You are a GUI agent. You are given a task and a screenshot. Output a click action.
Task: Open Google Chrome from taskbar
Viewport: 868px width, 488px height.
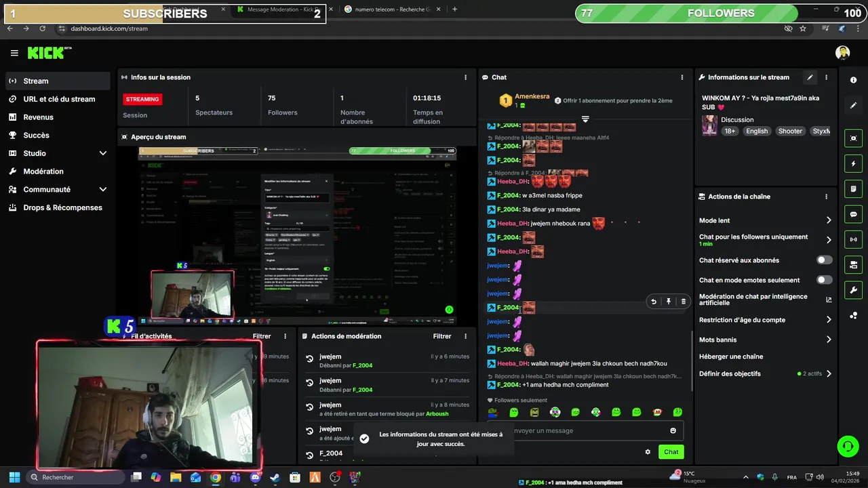coord(215,477)
